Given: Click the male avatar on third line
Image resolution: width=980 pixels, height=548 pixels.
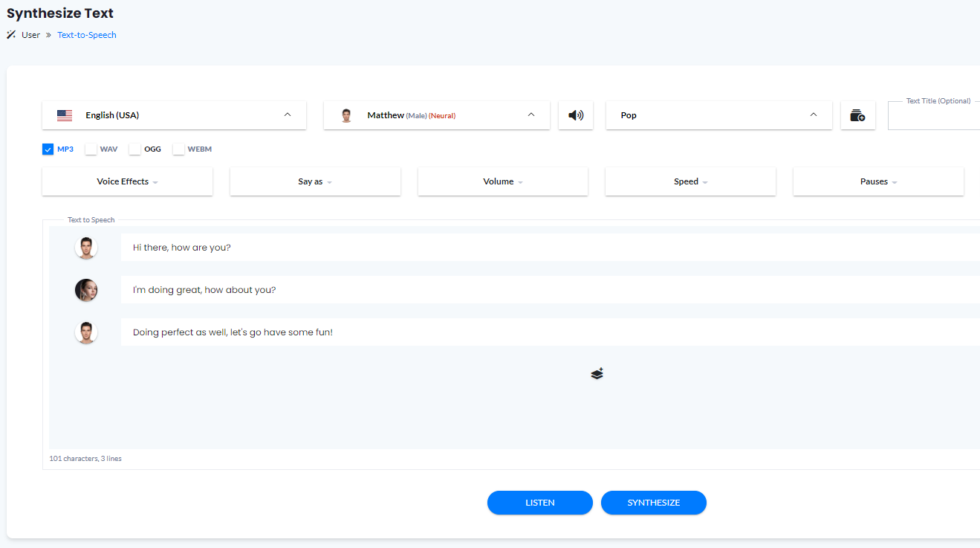Looking at the screenshot, I should click(86, 332).
